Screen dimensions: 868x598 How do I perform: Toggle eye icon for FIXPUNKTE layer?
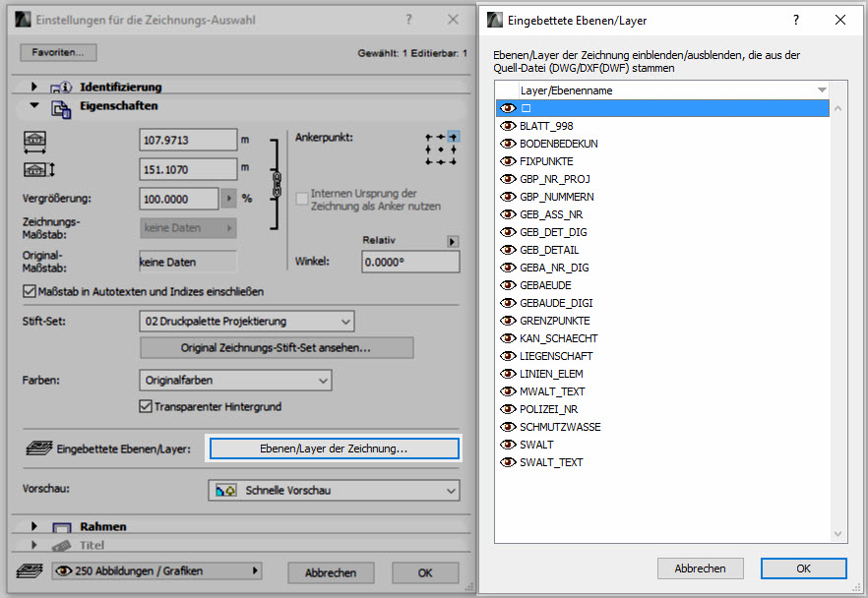pyautogui.click(x=508, y=161)
